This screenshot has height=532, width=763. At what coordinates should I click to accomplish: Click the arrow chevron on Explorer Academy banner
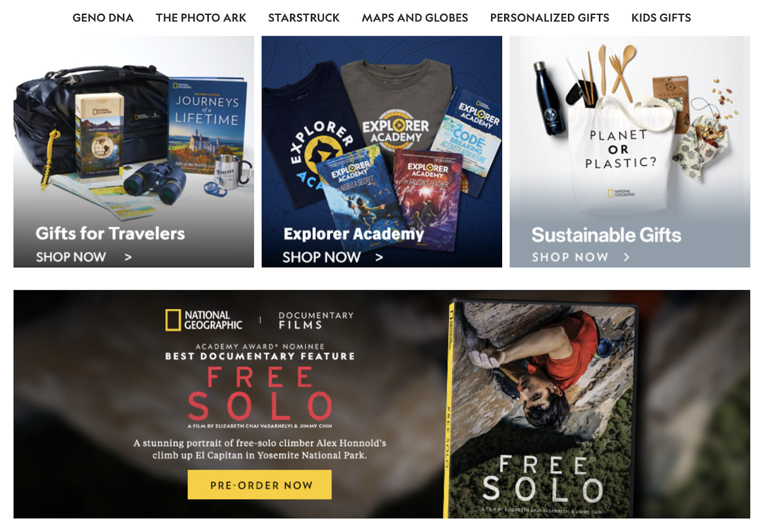point(379,257)
